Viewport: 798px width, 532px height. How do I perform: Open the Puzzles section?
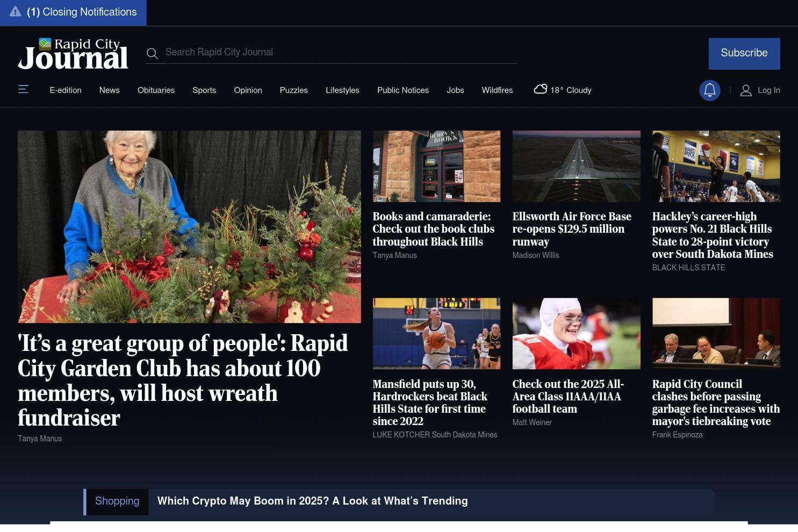click(294, 90)
